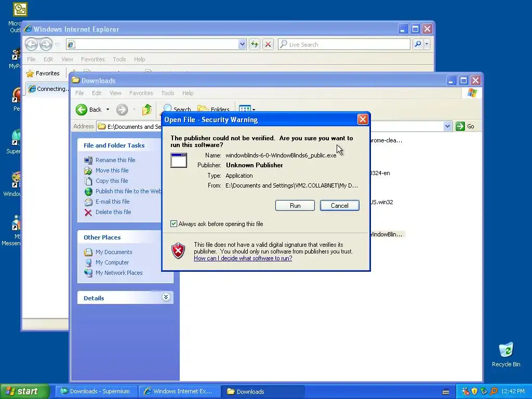
Task: Open Tools menu in Downloads window
Action: point(168,93)
